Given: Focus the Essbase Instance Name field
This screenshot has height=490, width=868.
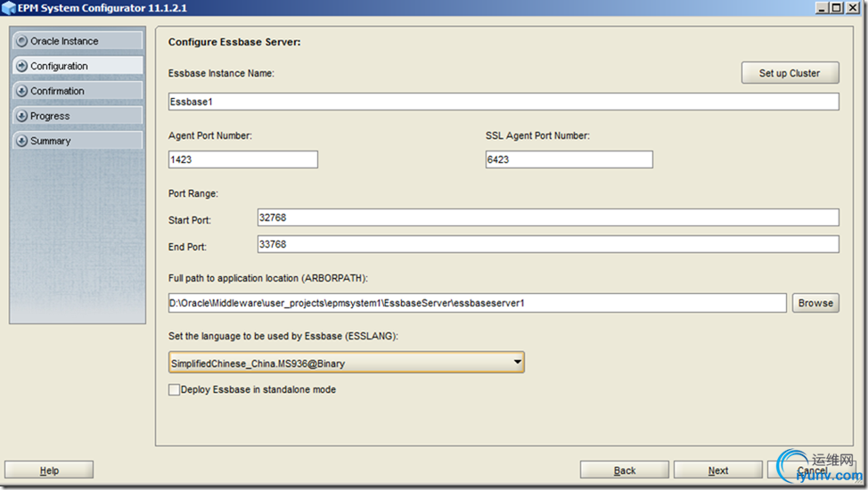Looking at the screenshot, I should (x=504, y=102).
